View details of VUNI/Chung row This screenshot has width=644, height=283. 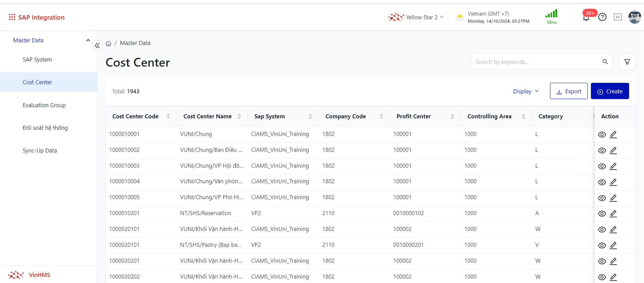coord(602,135)
